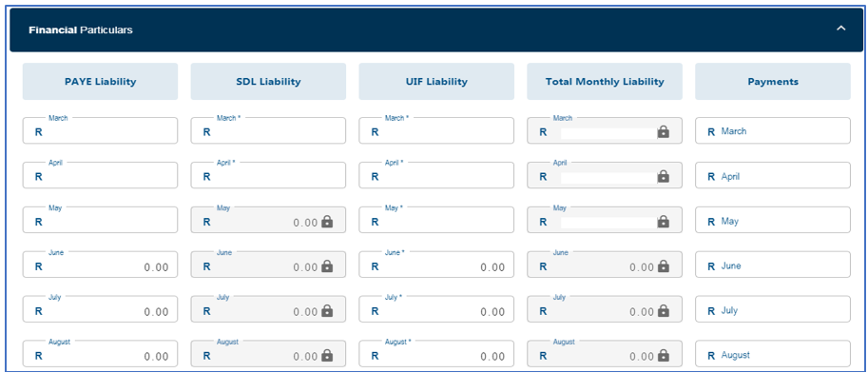The width and height of the screenshot is (868, 373).
Task: Select the Payments column header
Action: [x=773, y=82]
